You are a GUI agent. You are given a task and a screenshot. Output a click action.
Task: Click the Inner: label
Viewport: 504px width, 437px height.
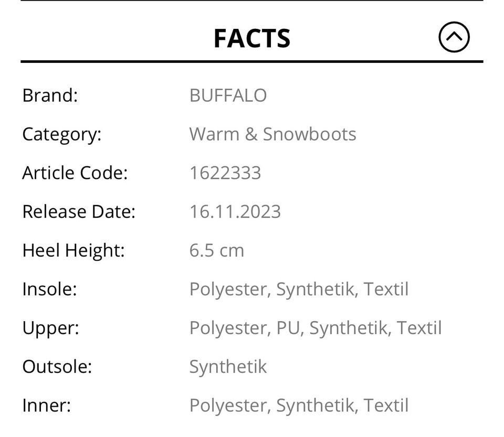pos(46,406)
